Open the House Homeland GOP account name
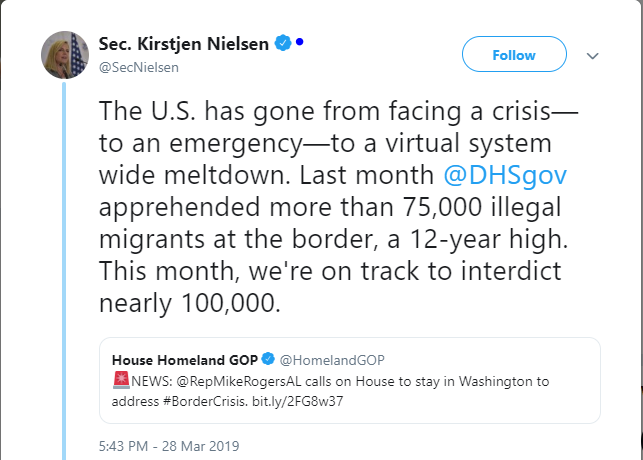The image size is (643, 460). pos(185,360)
